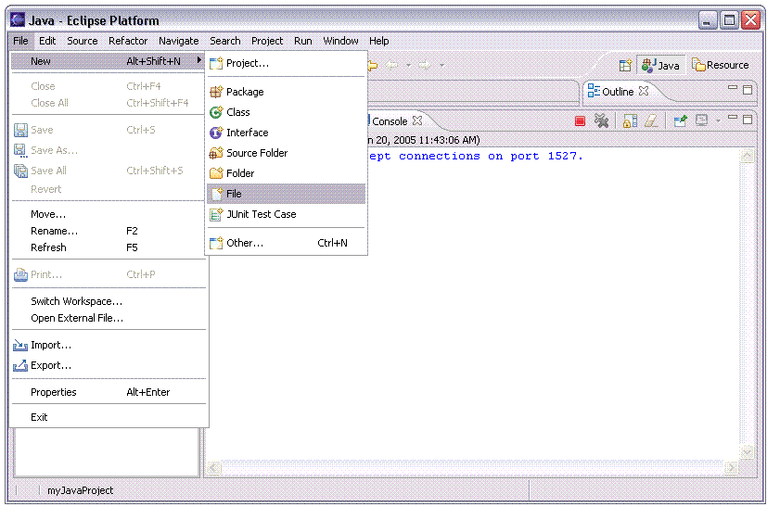Click the red Terminate button in Console
780x532 pixels.
[x=580, y=121]
